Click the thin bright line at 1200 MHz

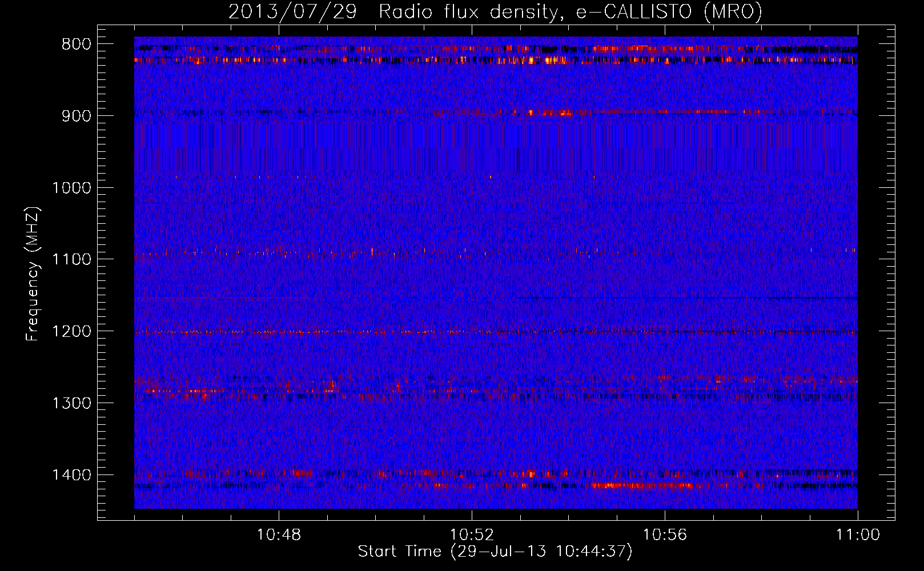click(496, 332)
